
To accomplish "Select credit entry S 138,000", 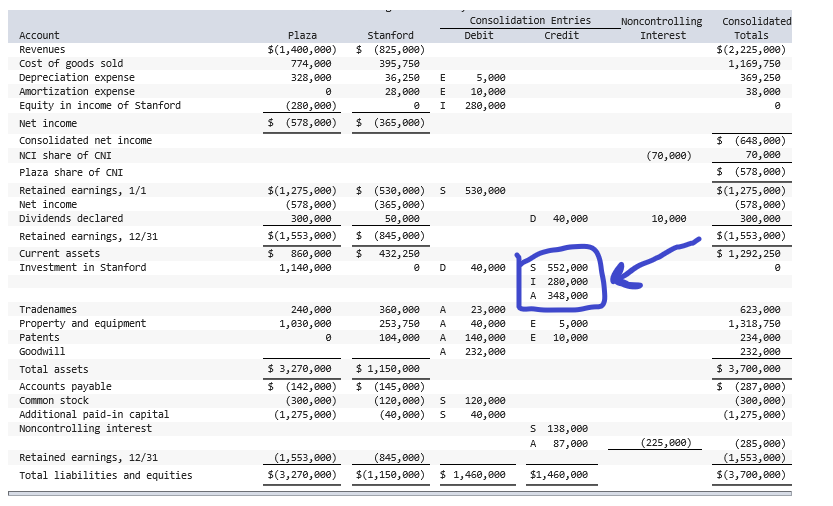I will [x=559, y=428].
